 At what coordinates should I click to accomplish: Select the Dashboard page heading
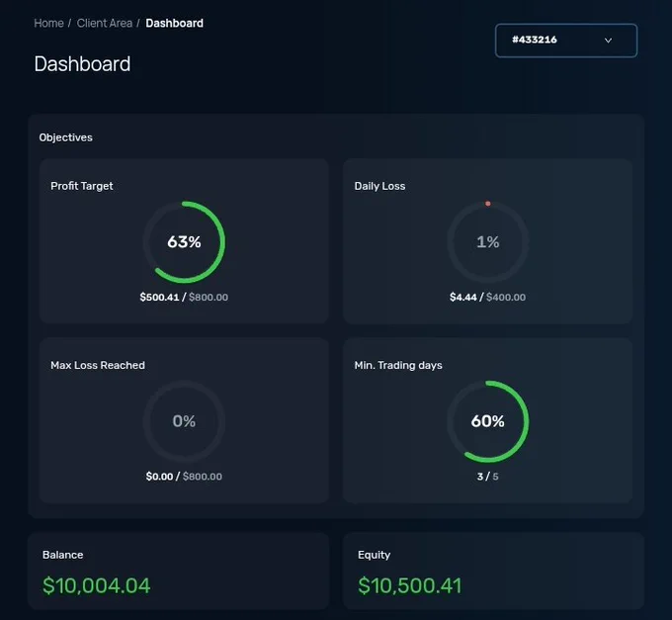82,64
